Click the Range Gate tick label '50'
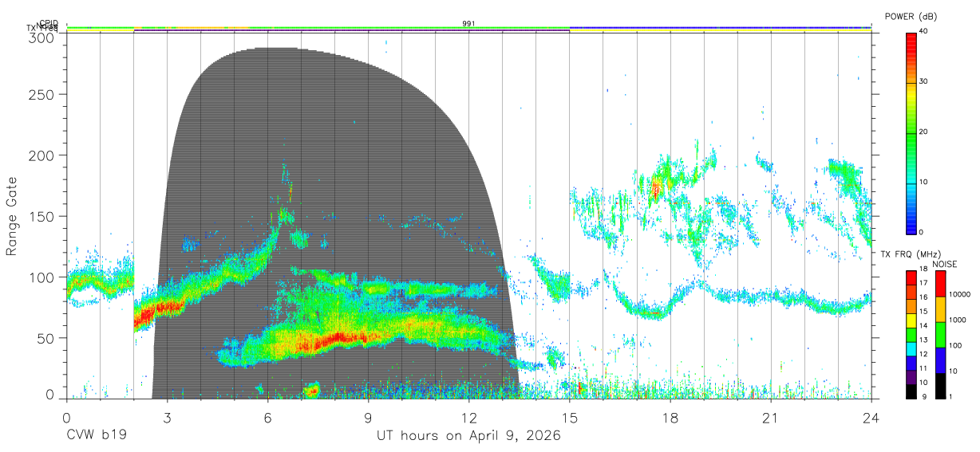 pyautogui.click(x=47, y=337)
